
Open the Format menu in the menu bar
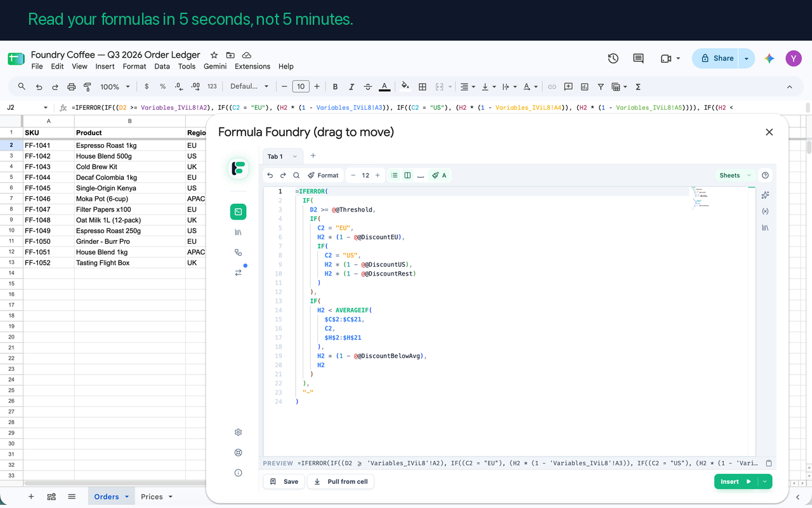[134, 66]
